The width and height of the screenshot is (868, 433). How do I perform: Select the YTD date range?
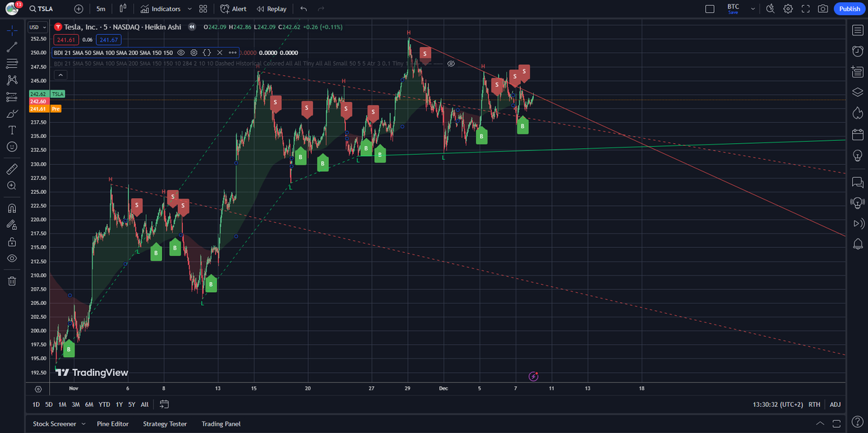tap(104, 404)
